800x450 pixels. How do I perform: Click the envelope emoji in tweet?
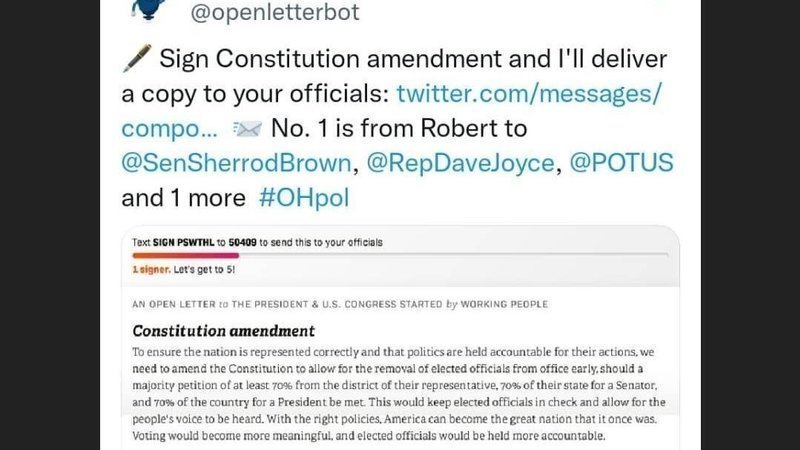point(246,129)
